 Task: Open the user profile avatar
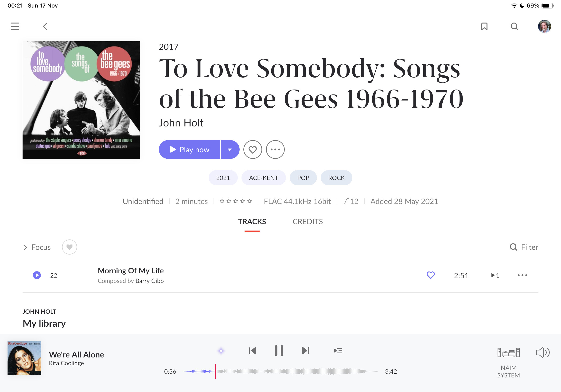point(544,26)
